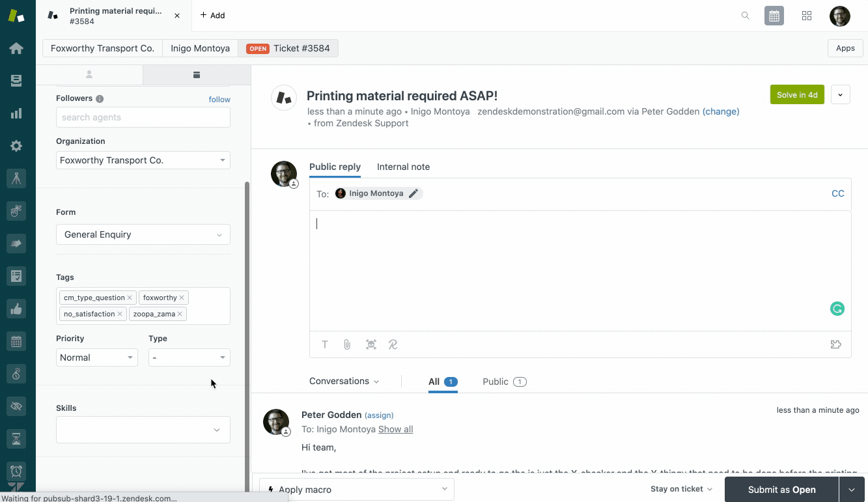868x502 pixels.
Task: Expand the Skills dropdown
Action: [143, 430]
